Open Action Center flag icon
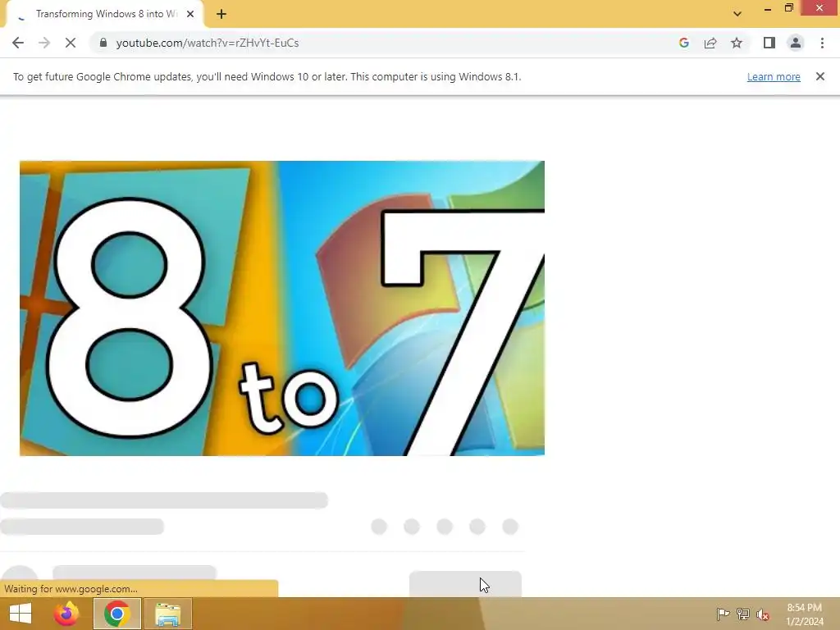The width and height of the screenshot is (840, 630). coord(723,614)
